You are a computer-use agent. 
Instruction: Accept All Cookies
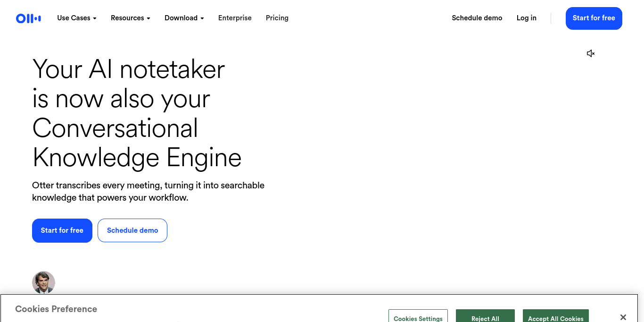point(556,316)
